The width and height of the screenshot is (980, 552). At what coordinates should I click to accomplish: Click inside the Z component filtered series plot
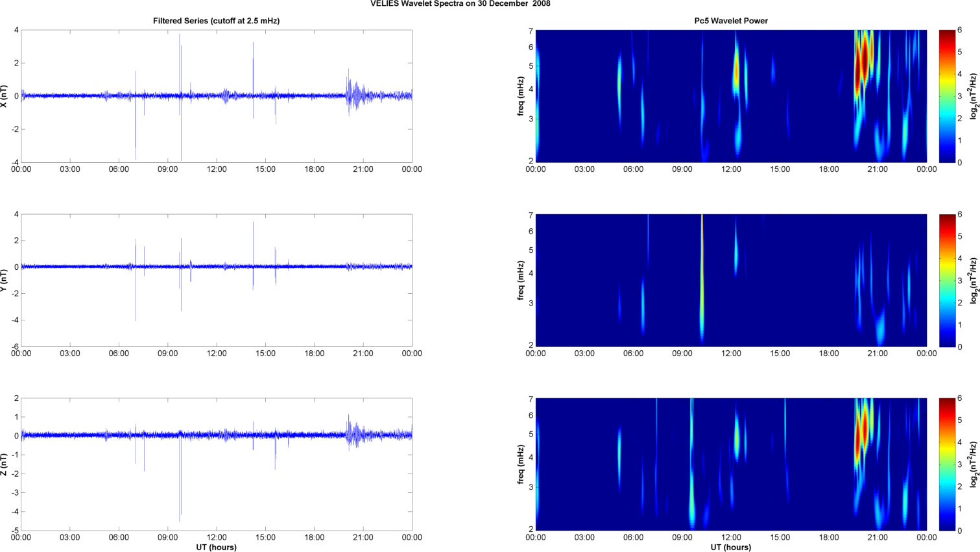pos(216,464)
